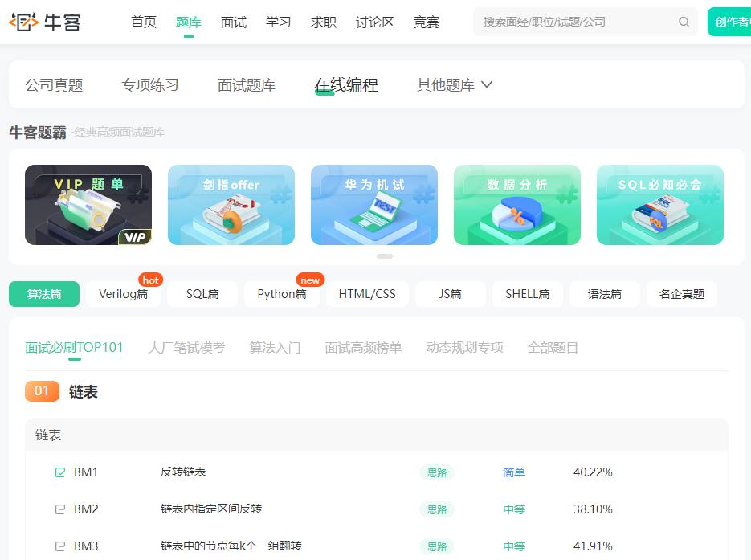
Task: Click the Nowcoder logo icon
Action: 26,21
